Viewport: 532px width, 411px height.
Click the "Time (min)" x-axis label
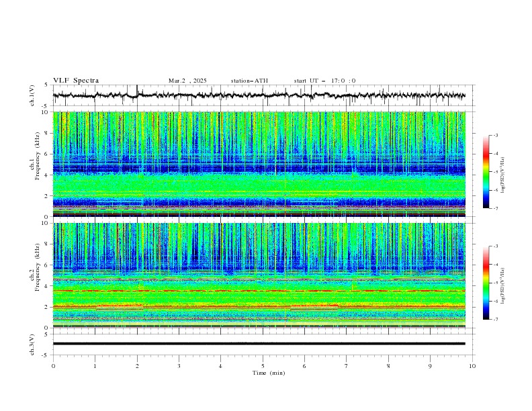click(269, 373)
